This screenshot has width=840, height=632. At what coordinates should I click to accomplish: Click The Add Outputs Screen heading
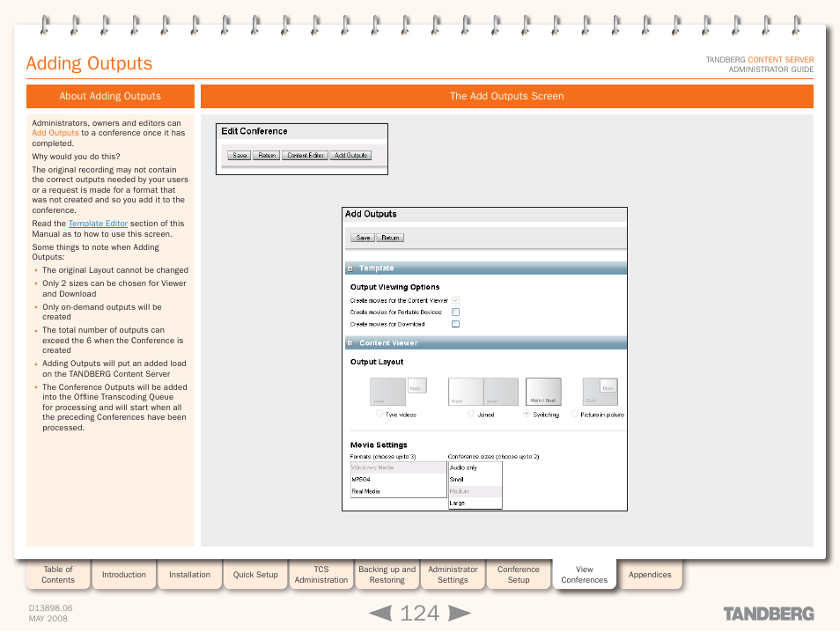tap(506, 96)
